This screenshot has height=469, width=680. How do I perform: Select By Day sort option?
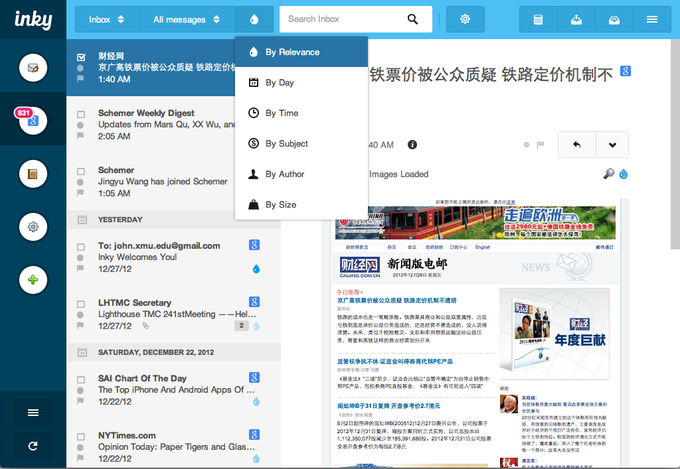(x=279, y=82)
